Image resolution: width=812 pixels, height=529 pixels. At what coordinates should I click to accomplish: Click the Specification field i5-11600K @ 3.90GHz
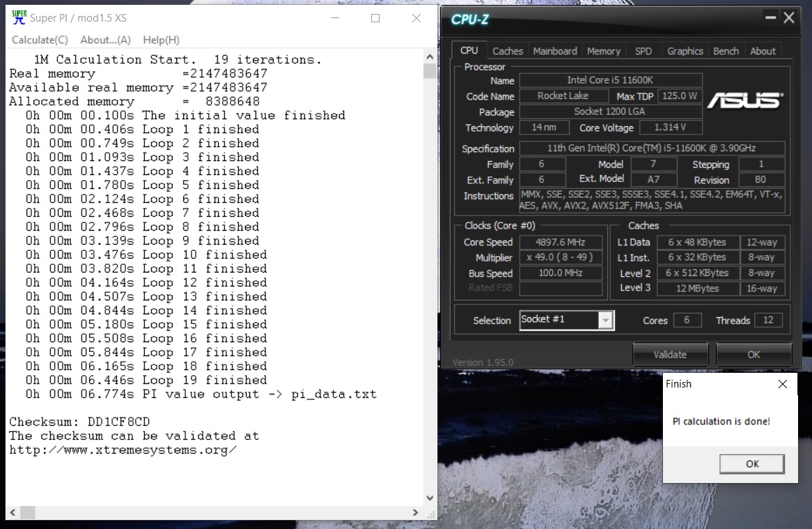pos(652,148)
